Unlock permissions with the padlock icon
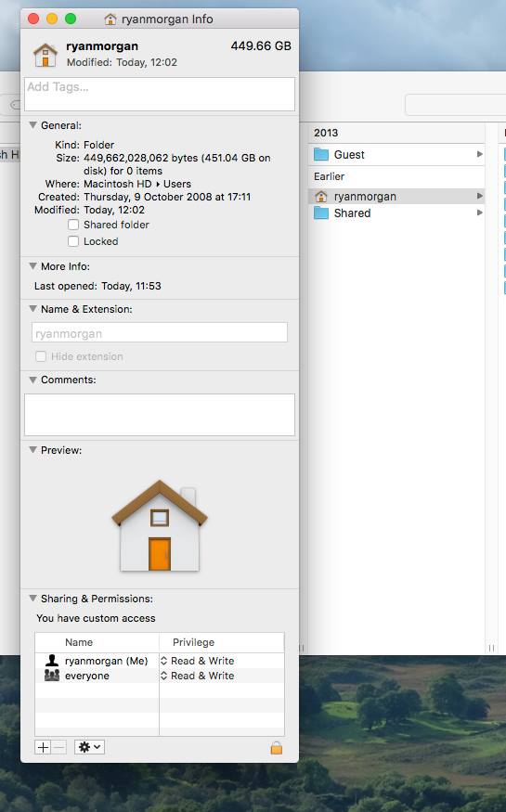The height and width of the screenshot is (812, 506). pos(277,747)
